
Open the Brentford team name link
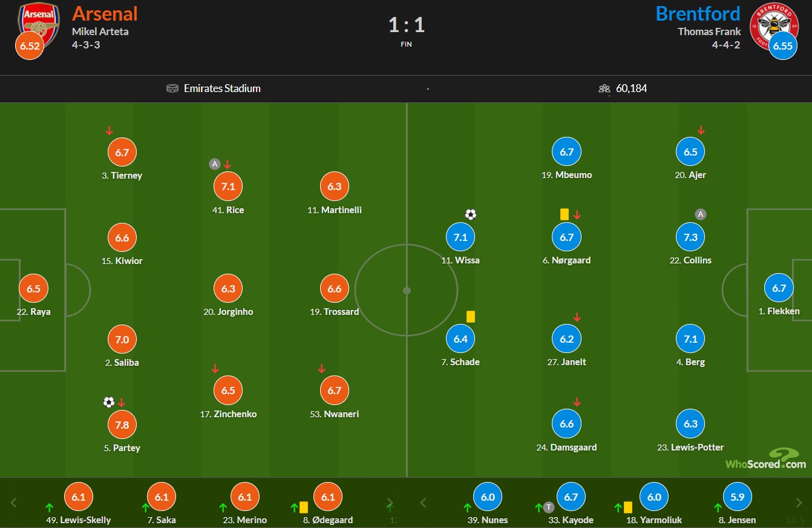698,13
